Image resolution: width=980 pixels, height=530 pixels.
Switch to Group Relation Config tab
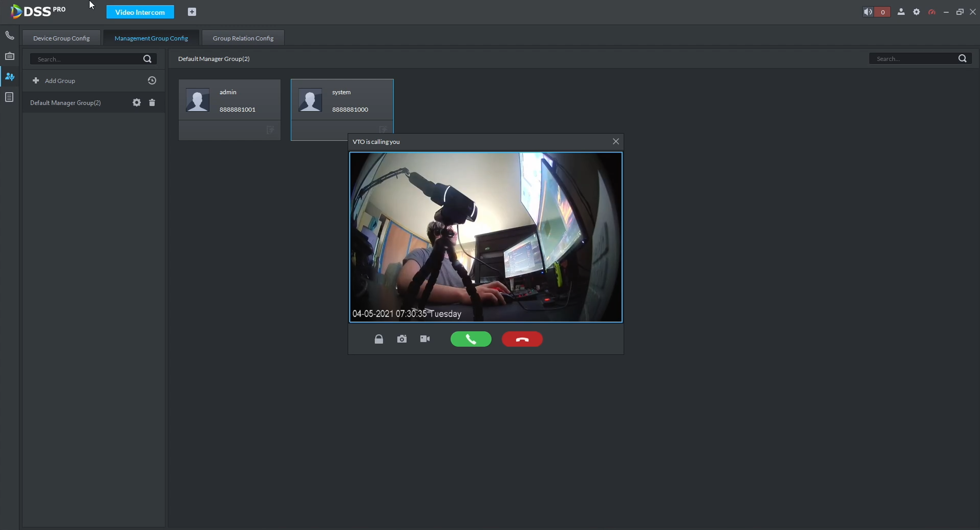click(x=243, y=38)
